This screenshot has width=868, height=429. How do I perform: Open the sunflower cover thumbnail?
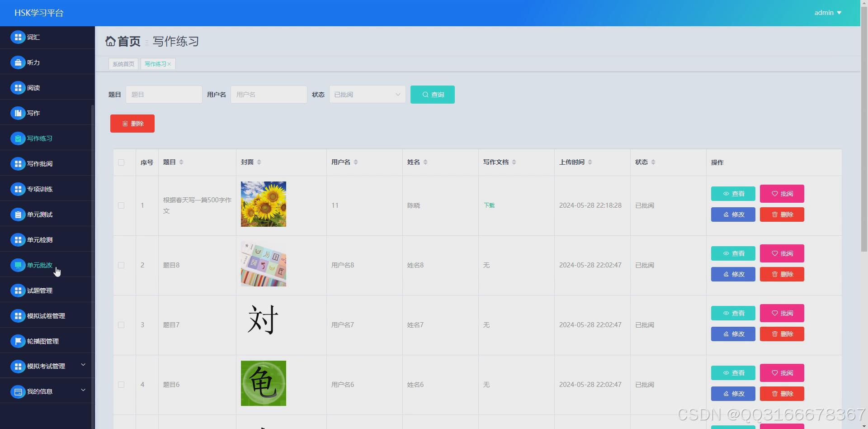point(264,204)
